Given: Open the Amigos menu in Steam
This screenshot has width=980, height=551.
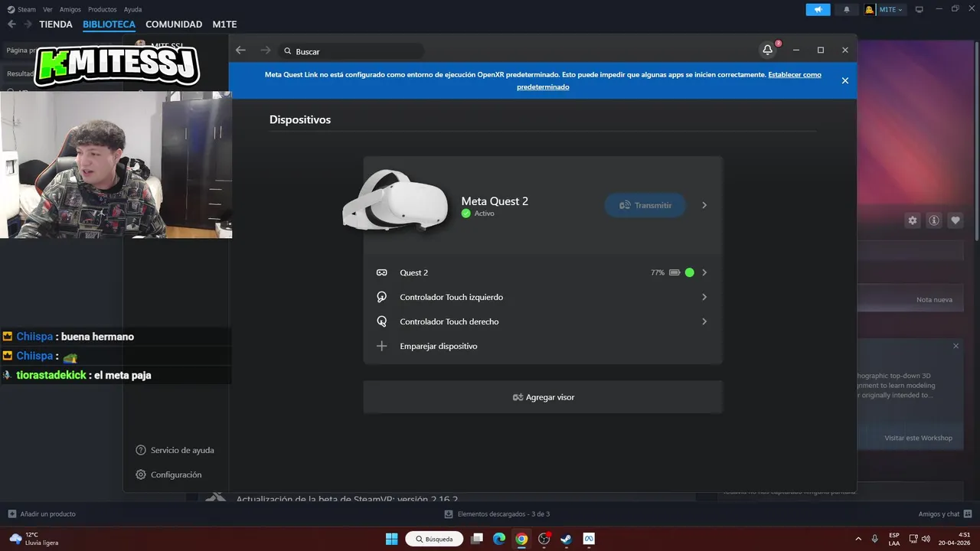Looking at the screenshot, I should pyautogui.click(x=70, y=9).
